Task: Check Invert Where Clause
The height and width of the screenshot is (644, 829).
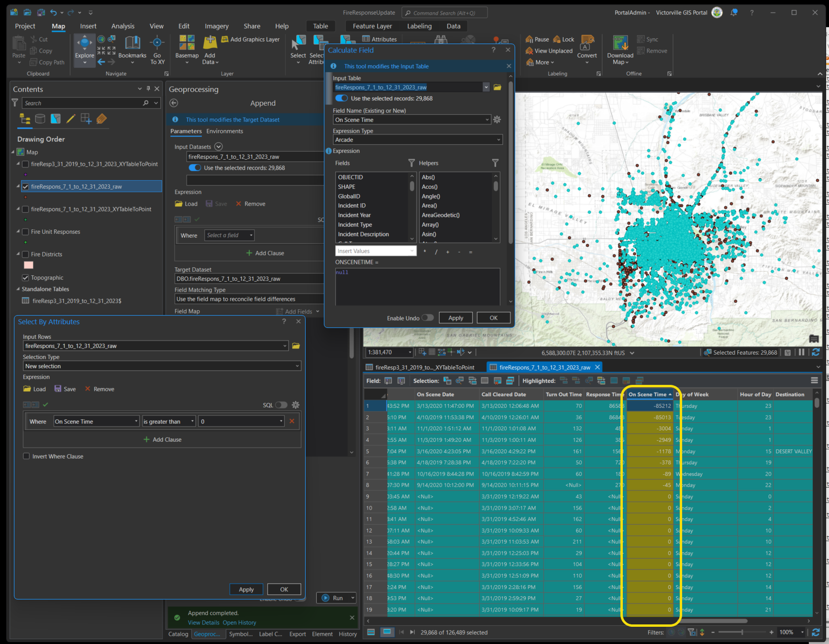Action: tap(26, 456)
